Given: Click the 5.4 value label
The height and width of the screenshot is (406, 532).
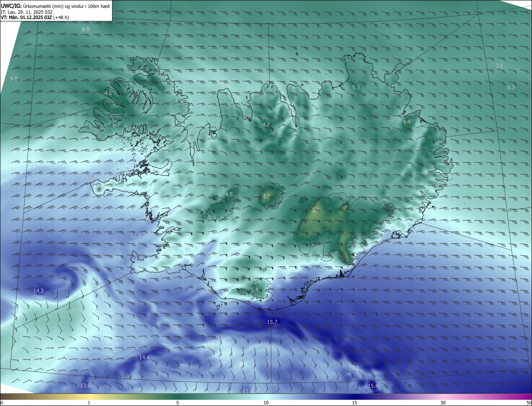Looking at the screenshot, I should coord(254,290).
